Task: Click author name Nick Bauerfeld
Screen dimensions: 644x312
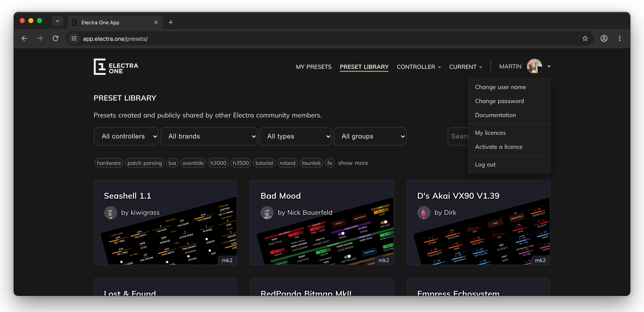Action: 309,213
